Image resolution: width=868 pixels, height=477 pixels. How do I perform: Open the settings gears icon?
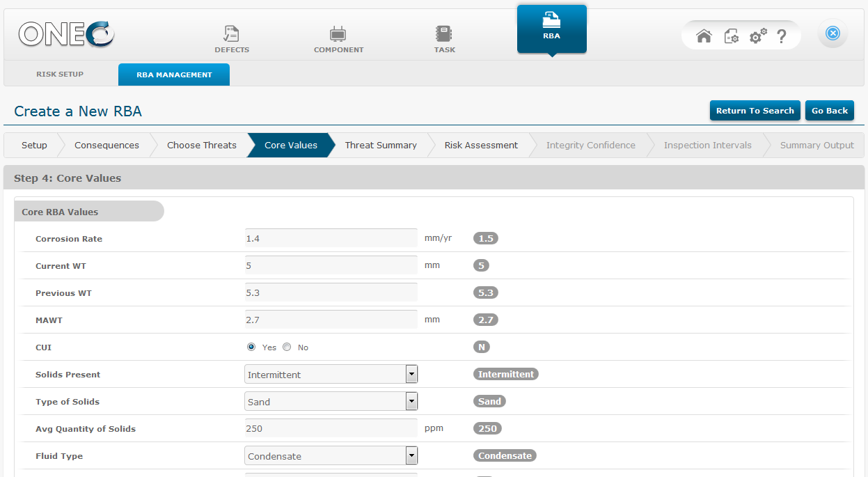tap(757, 36)
